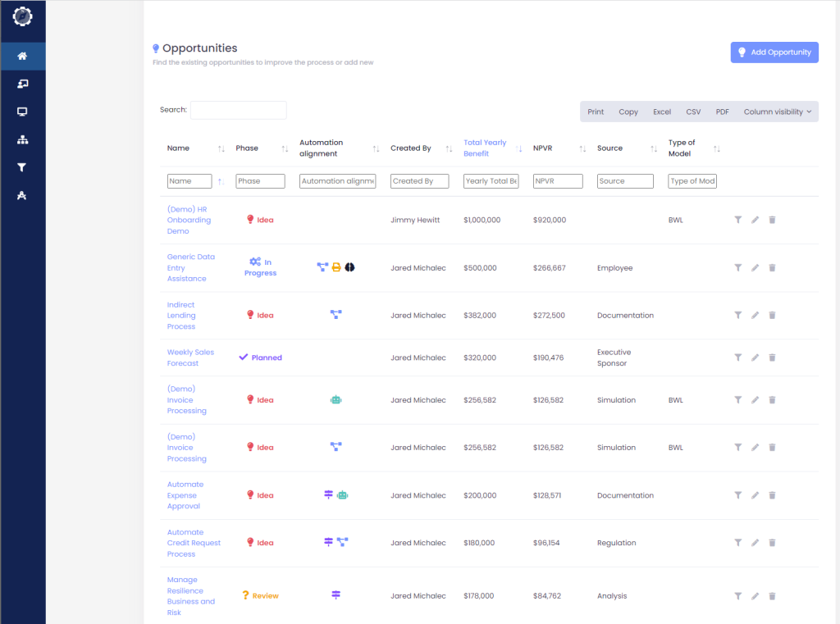840x624 pixels.
Task: Click trash icon for HR Onboarding Demo
Action: pyautogui.click(x=772, y=220)
